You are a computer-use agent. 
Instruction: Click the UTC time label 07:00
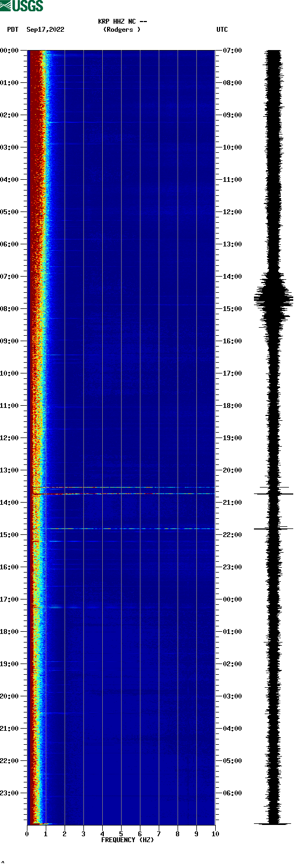click(232, 51)
